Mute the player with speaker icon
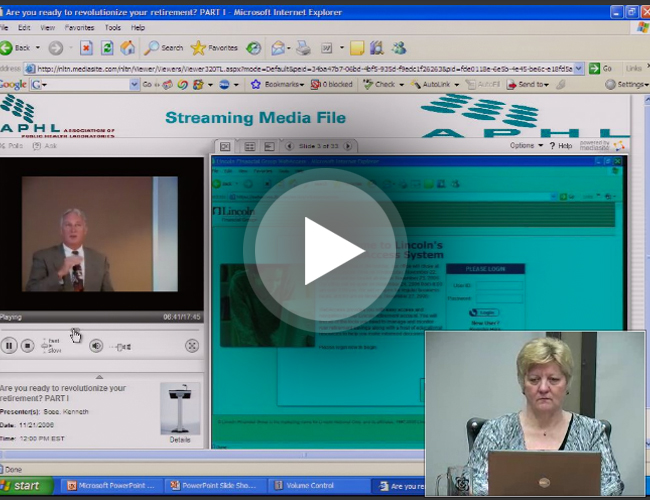 click(x=96, y=345)
